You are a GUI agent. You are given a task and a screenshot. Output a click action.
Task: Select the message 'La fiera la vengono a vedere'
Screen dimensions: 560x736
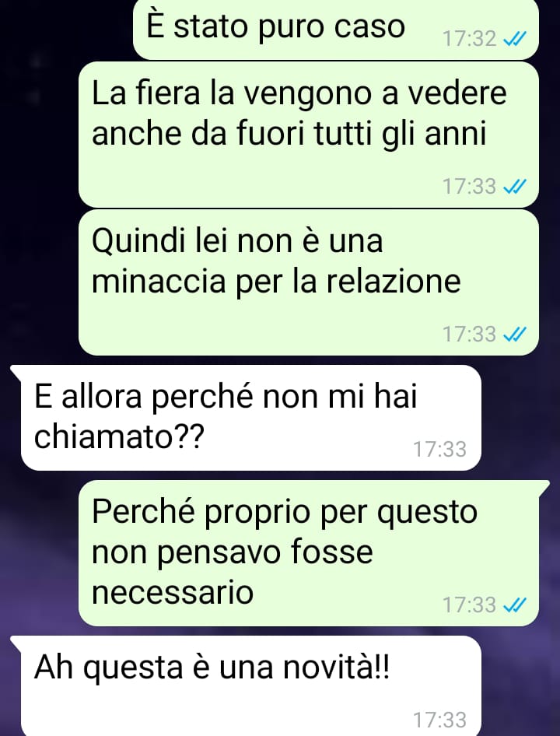[x=309, y=135]
